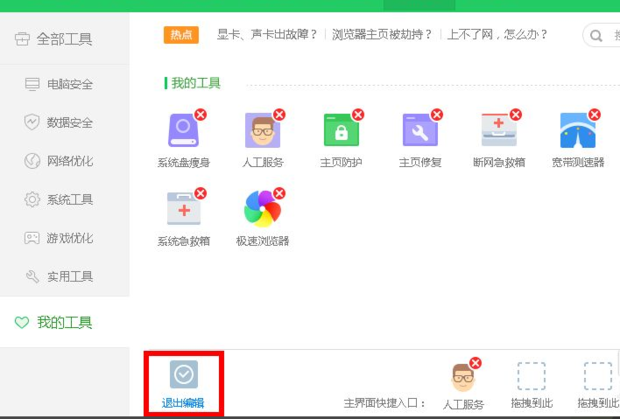Remove 宽带测速器 using its red X badge

pyautogui.click(x=595, y=115)
